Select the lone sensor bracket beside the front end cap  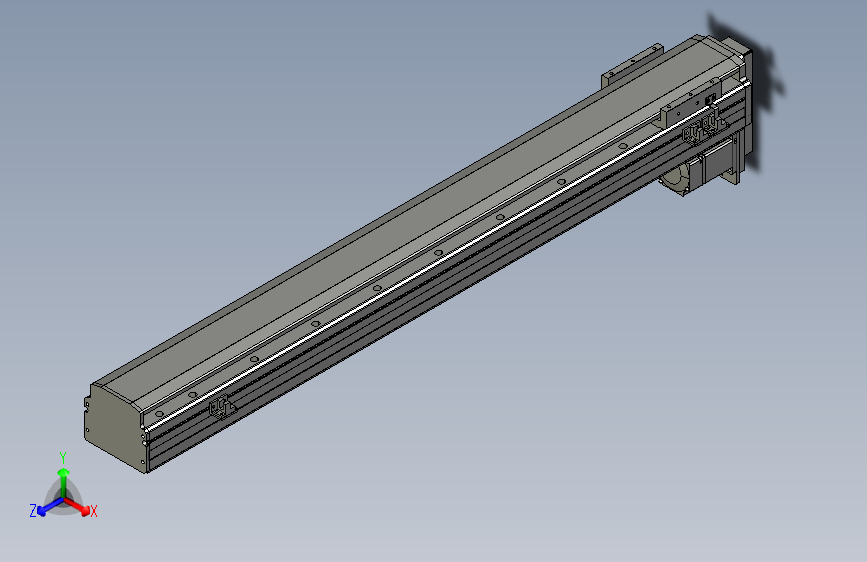[222, 408]
